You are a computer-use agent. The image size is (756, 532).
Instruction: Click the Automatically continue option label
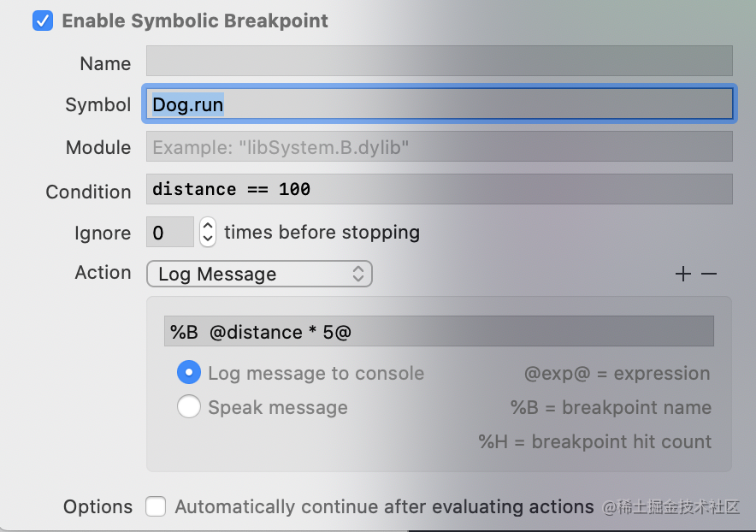tap(384, 507)
